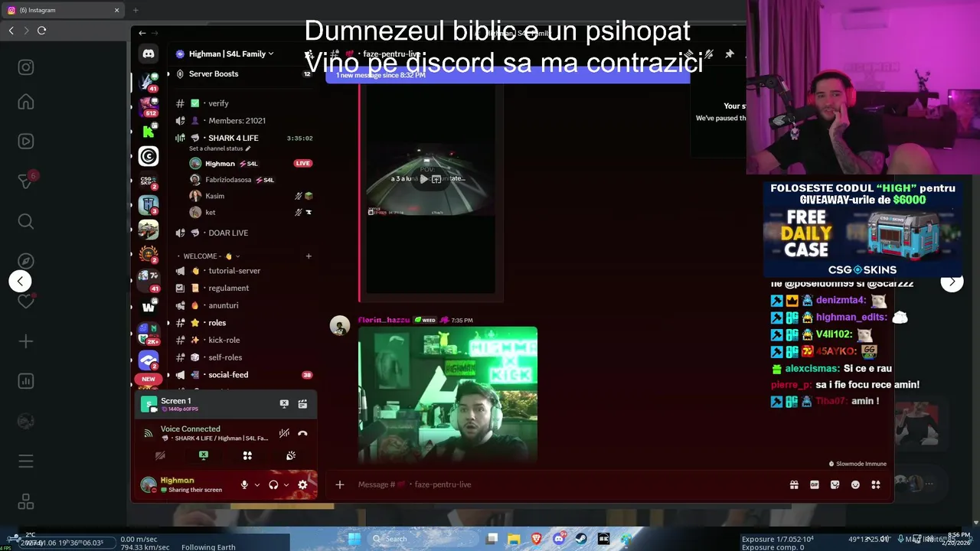This screenshot has height=551, width=980.
Task: Open activities launcher in voice panel
Action: tap(247, 455)
